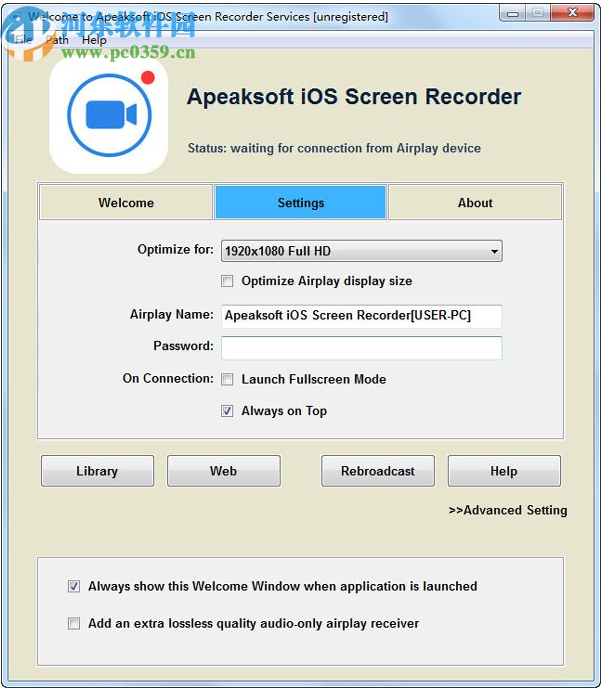This screenshot has height=690, width=604.
Task: Focus the Password input field
Action: 361,348
